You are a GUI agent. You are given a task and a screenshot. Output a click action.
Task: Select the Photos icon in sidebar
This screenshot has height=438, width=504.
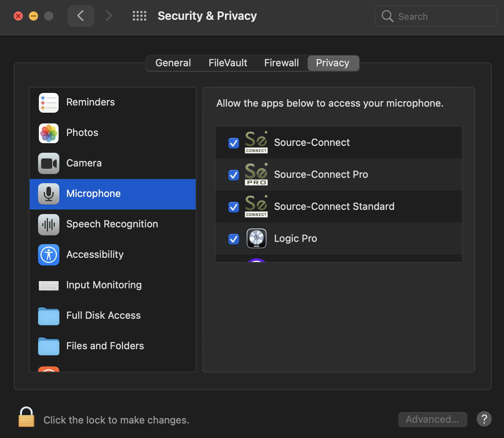49,133
